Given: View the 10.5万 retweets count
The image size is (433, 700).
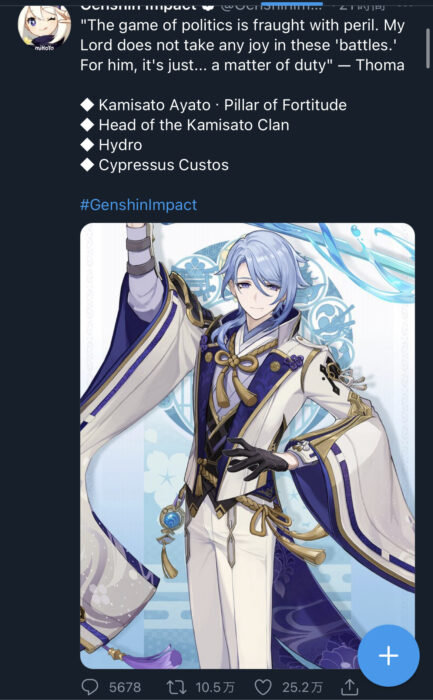Looking at the screenshot, I should click(215, 688).
